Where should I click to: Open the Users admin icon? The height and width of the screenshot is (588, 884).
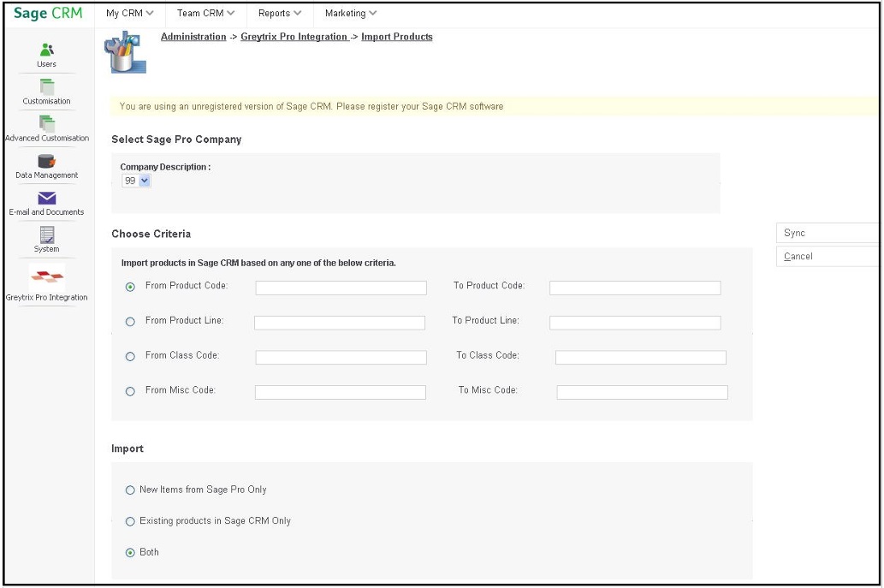tap(47, 50)
